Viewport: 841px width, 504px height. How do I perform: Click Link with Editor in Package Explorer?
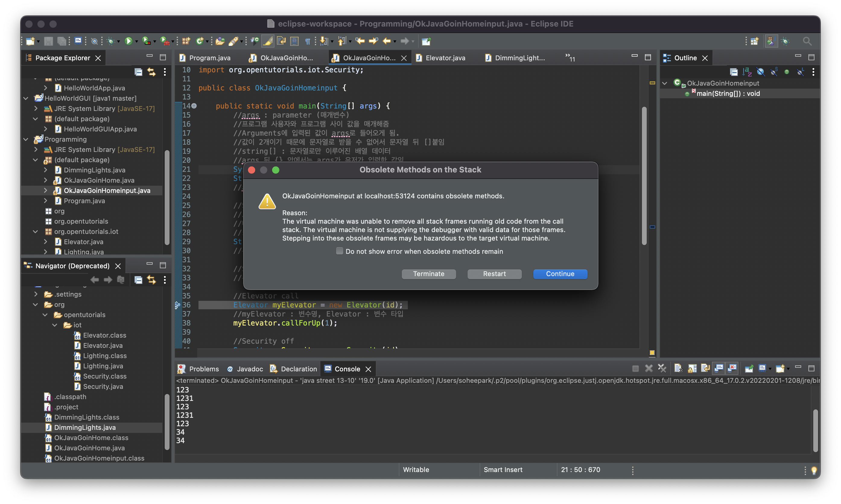[x=151, y=72]
